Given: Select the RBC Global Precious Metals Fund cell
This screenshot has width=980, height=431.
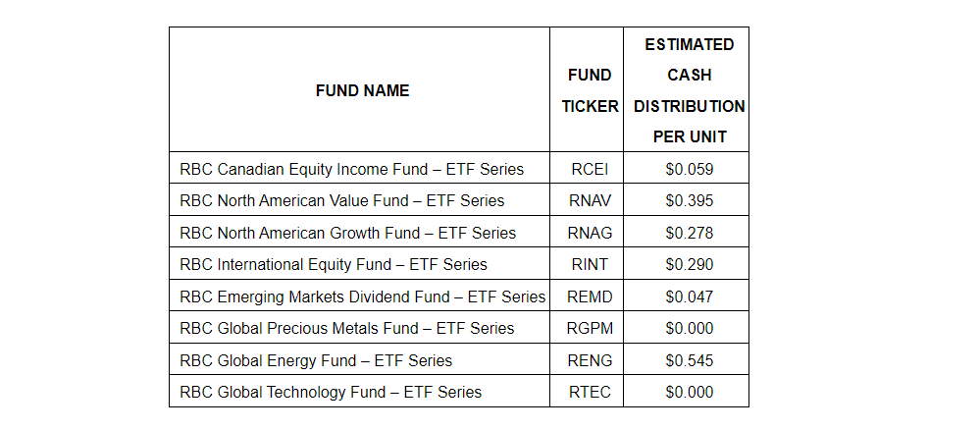Looking at the screenshot, I should [347, 328].
